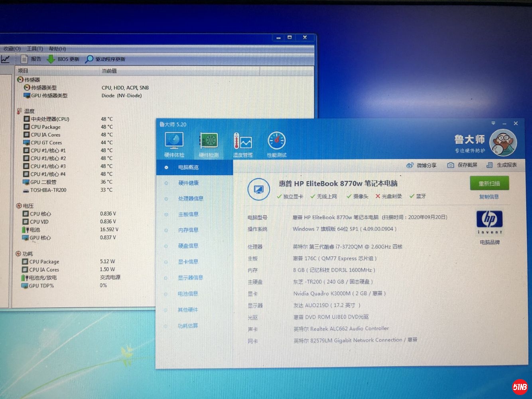Click the 保存截屏 save screenshot camera icon

451,165
